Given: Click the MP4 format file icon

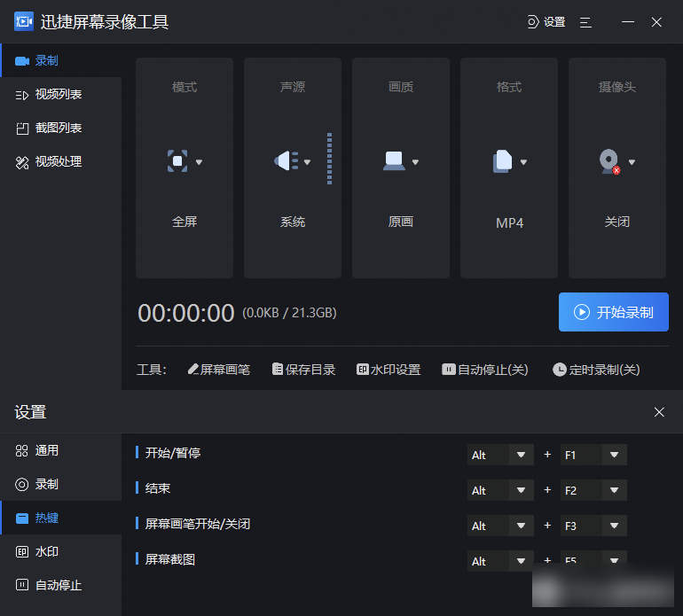Looking at the screenshot, I should coord(503,161).
